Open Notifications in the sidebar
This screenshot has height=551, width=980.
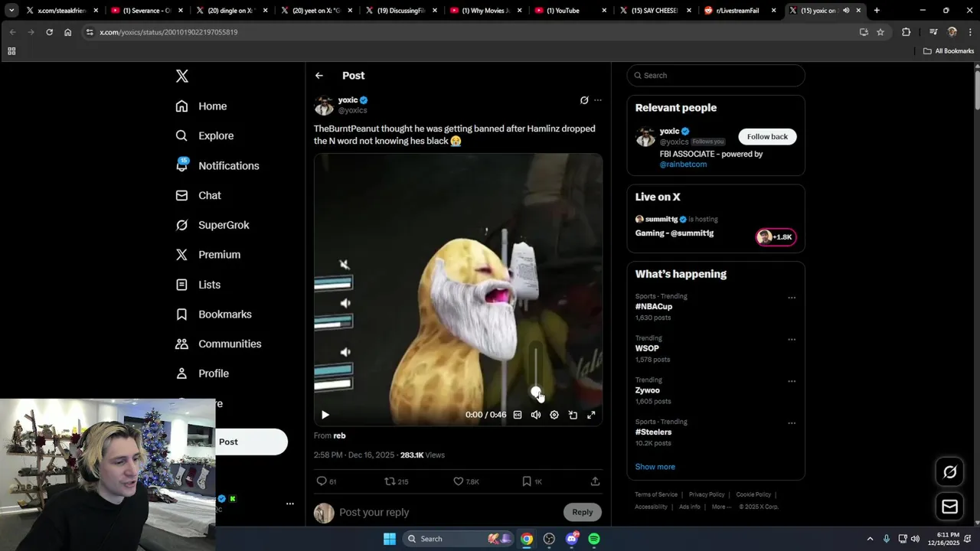(217, 165)
